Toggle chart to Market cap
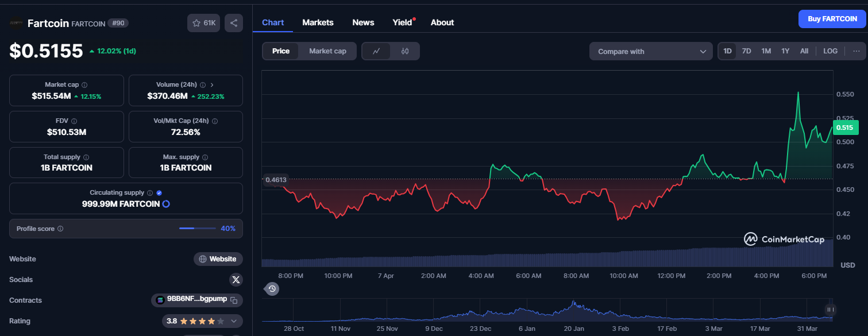Screen dimensions: 868x336 [327, 51]
